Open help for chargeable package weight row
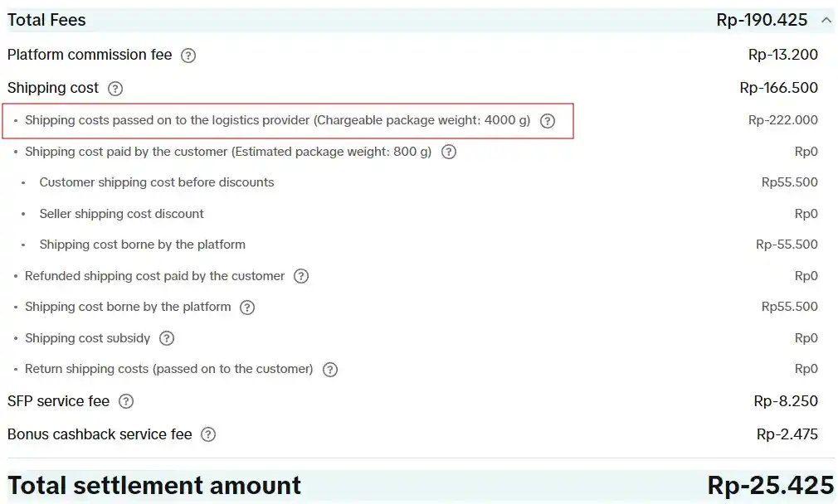 [547, 121]
